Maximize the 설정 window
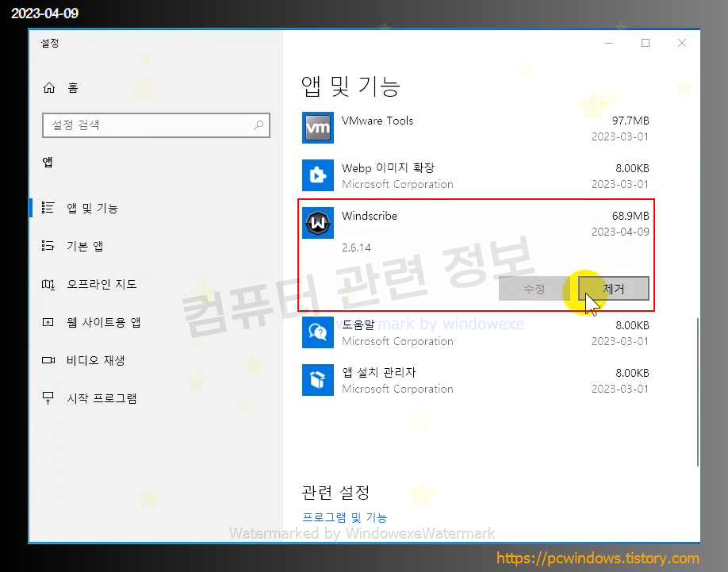Viewport: 728px width, 572px height. 646,43
